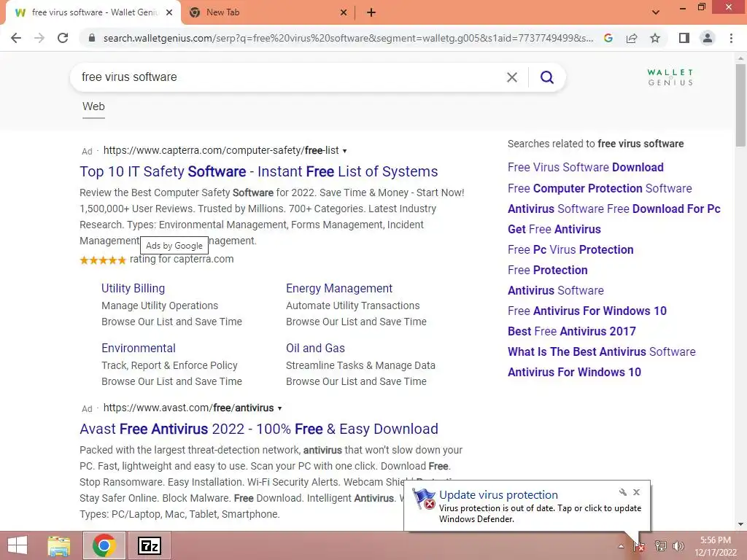Screen dimensions: 747x560
Task: Click What Is The Best Antivirus Software
Action: point(602,352)
